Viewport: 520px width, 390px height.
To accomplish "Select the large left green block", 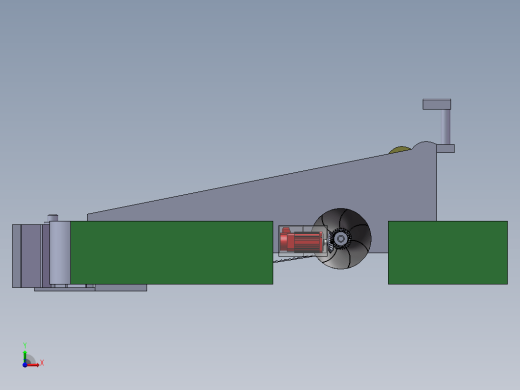I will click(172, 253).
